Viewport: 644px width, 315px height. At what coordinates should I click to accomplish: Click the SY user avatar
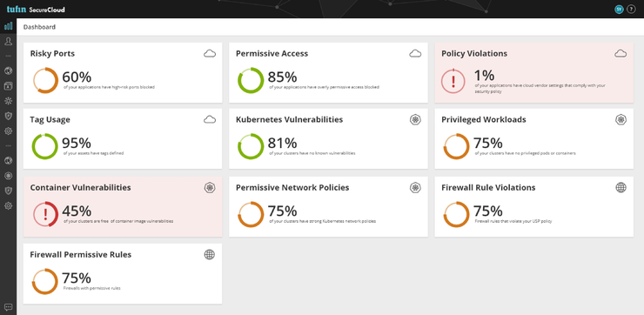pyautogui.click(x=619, y=9)
